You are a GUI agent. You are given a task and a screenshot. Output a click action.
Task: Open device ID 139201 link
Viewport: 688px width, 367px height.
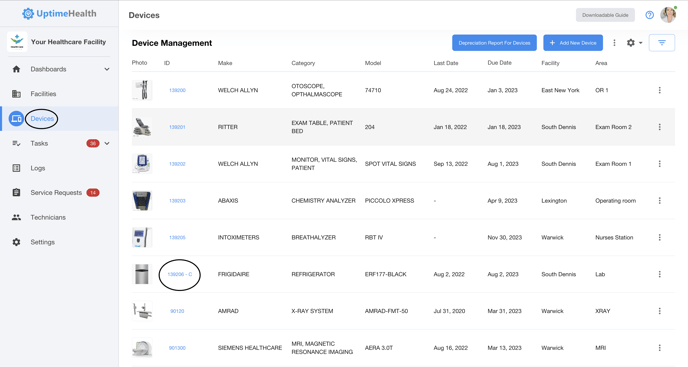click(x=177, y=127)
